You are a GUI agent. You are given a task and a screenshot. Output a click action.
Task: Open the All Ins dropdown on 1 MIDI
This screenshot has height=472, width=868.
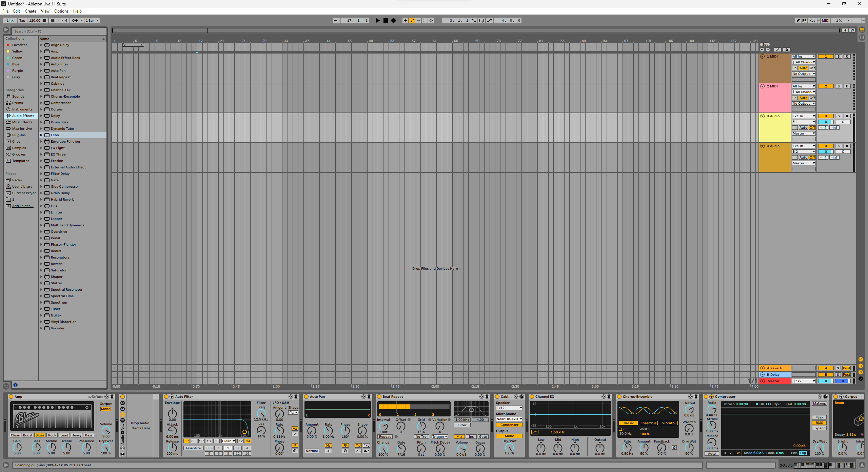point(804,56)
